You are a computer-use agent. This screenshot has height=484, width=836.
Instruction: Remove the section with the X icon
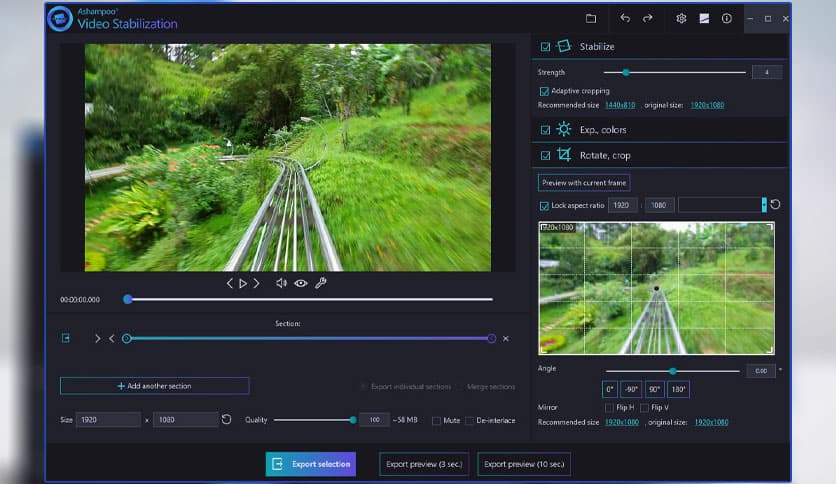pyautogui.click(x=505, y=338)
